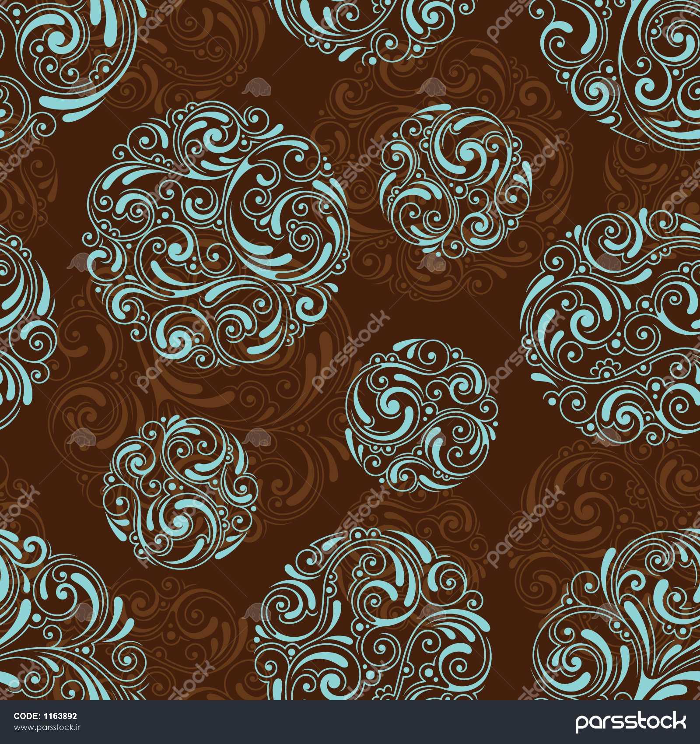Click the small blue swirl circle right of the largest one
This screenshot has width=700, height=744.
[x=455, y=183]
